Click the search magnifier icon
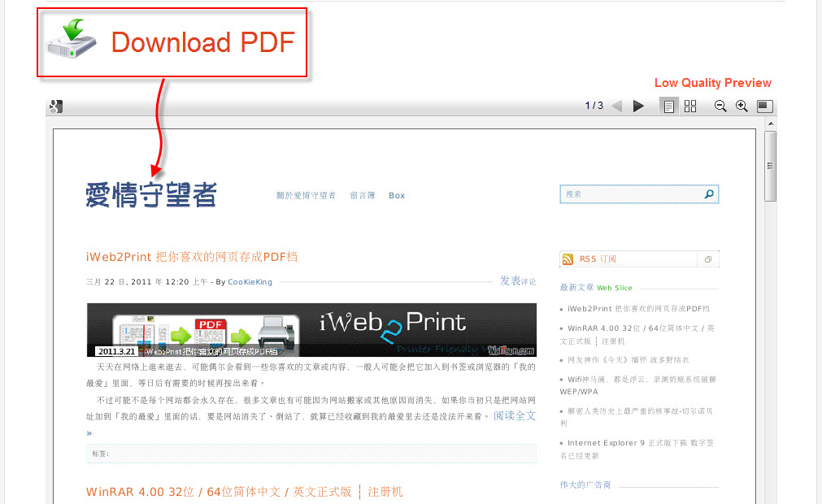This screenshot has width=822, height=504. 709,194
